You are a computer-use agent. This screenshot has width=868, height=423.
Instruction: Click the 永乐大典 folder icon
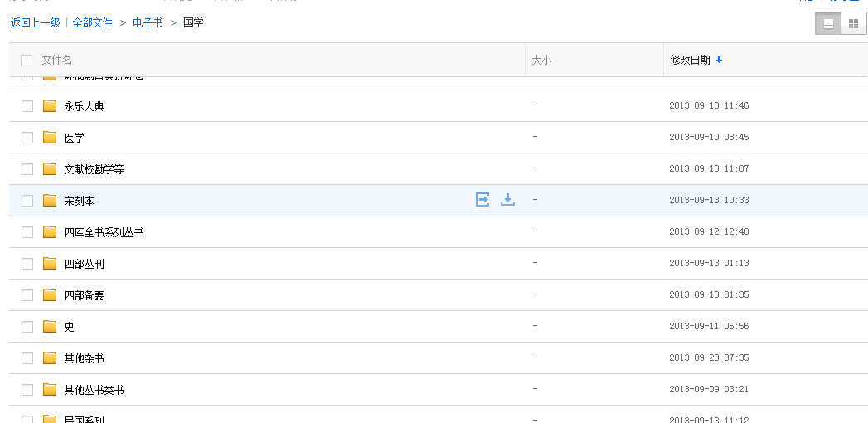pos(50,106)
